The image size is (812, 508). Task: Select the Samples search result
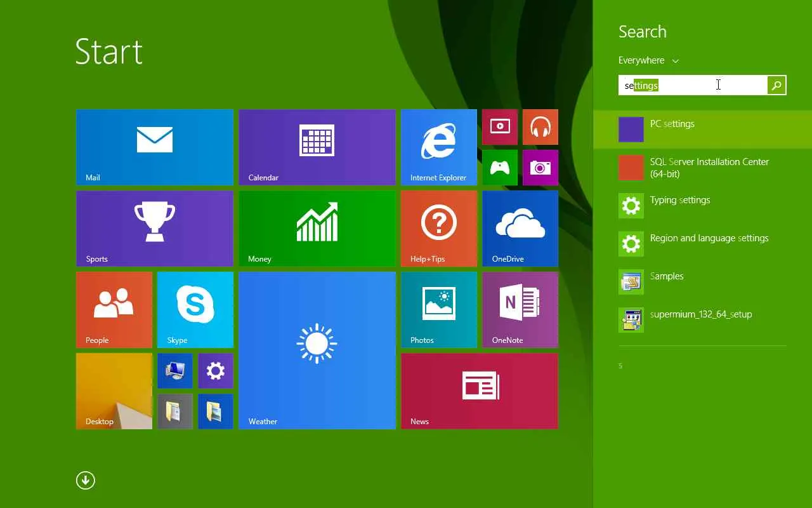702,282
